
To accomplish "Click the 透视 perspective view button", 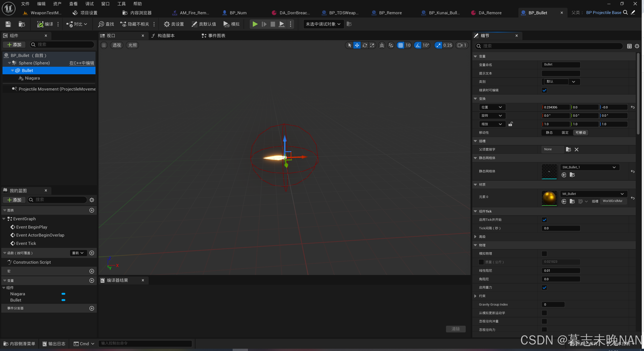I will [117, 45].
